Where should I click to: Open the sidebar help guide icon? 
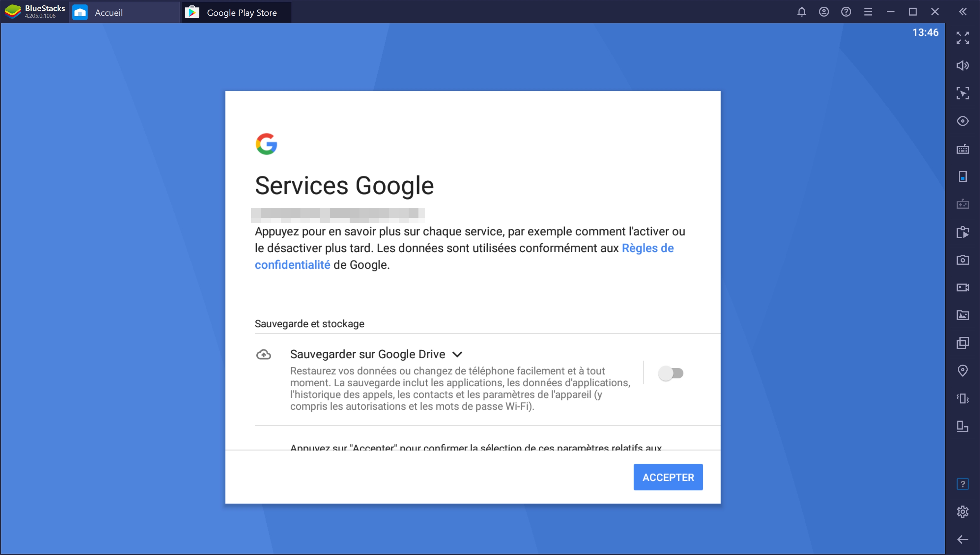[x=963, y=484]
